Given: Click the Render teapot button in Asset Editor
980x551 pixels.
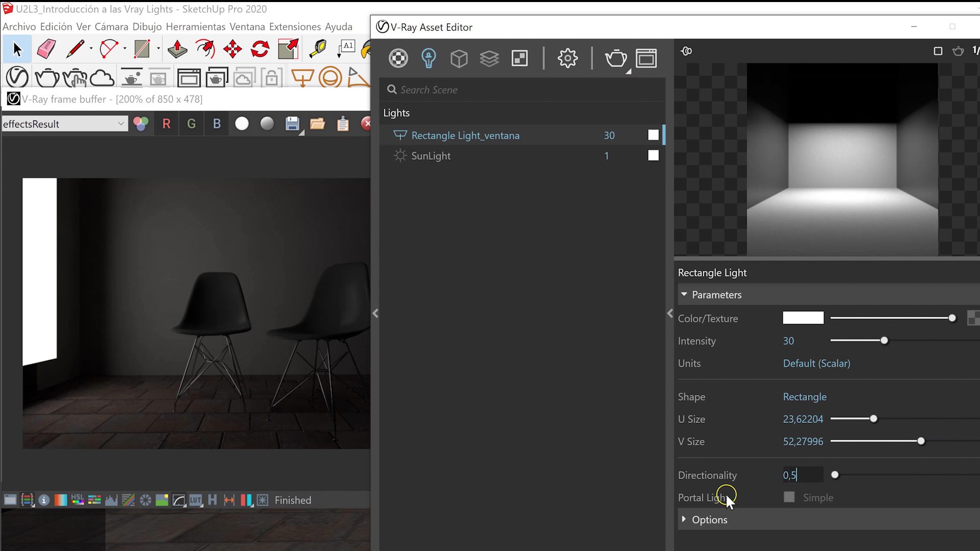Looking at the screenshot, I should point(616,58).
